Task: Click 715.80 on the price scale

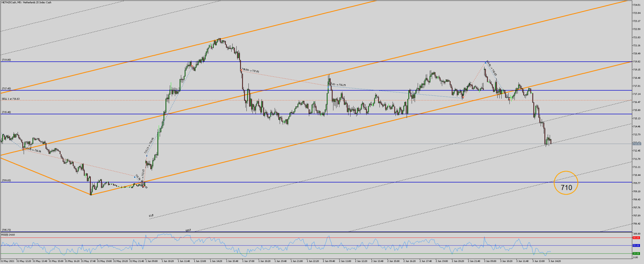Action: coord(636,110)
